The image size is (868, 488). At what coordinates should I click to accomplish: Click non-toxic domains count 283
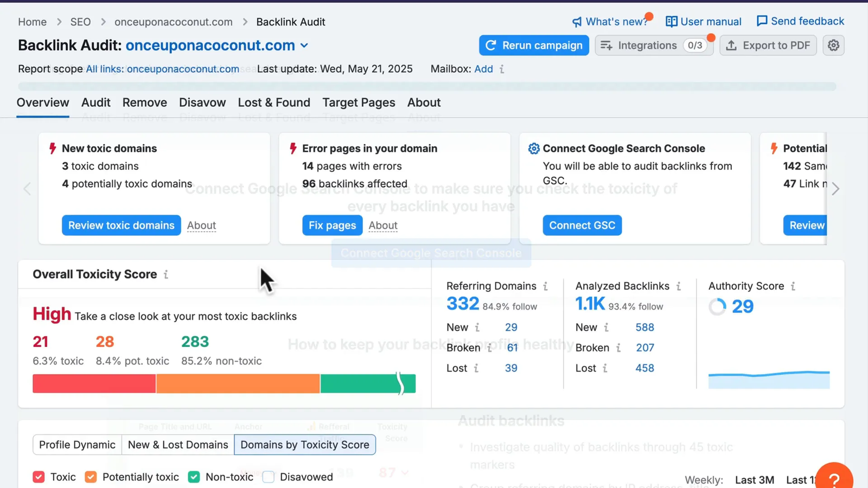click(x=195, y=342)
